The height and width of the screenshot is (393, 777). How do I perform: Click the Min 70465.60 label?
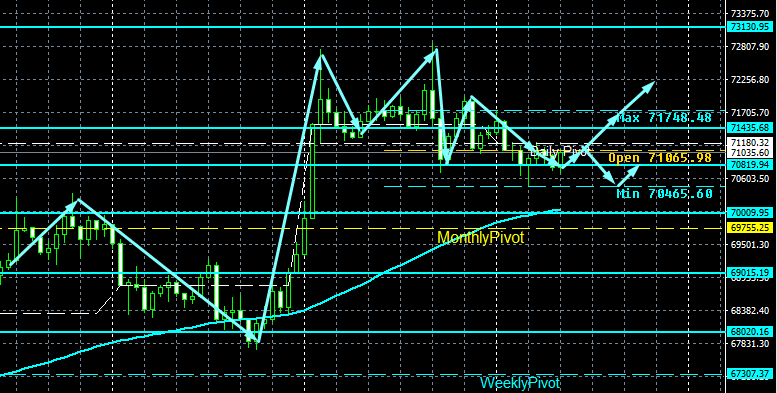[x=664, y=193]
